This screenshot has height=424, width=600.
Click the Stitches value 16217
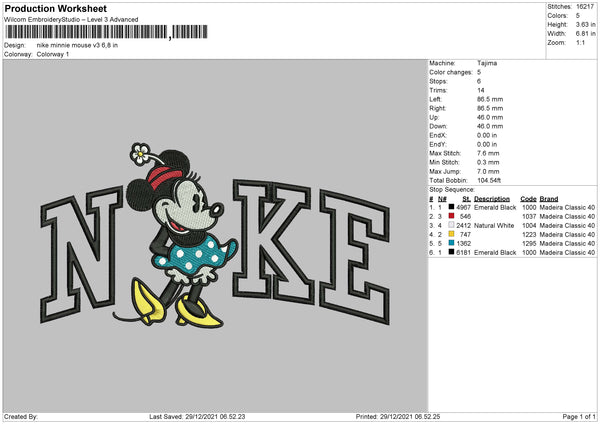point(585,7)
